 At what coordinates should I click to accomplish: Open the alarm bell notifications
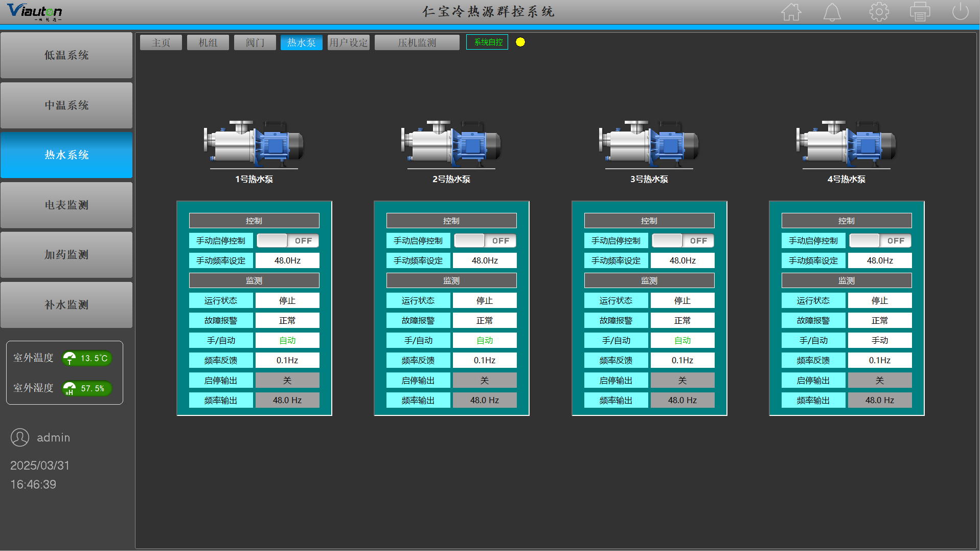tap(832, 12)
